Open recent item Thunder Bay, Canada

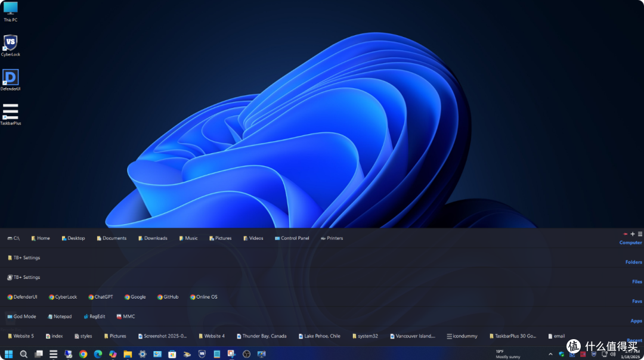coord(262,336)
